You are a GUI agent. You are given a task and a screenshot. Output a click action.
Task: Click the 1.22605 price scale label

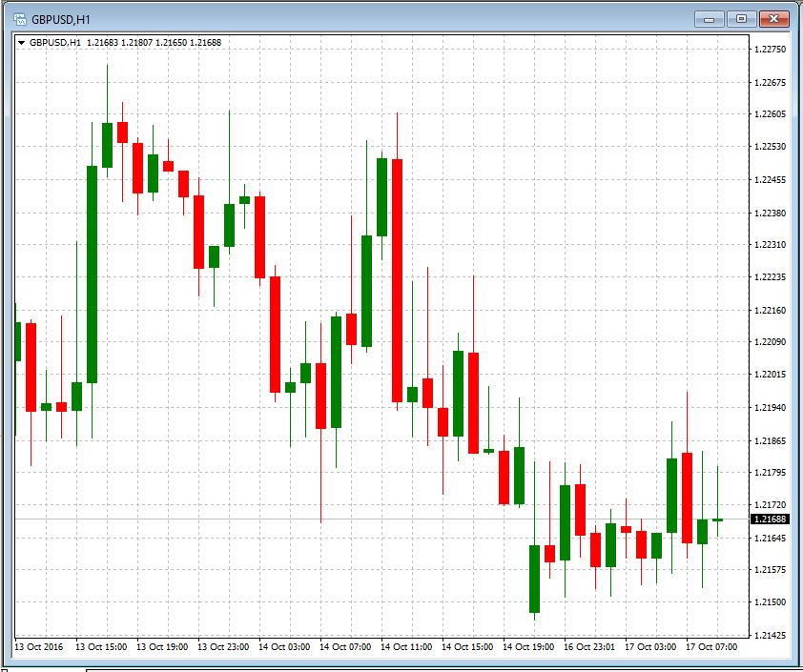tap(771, 114)
